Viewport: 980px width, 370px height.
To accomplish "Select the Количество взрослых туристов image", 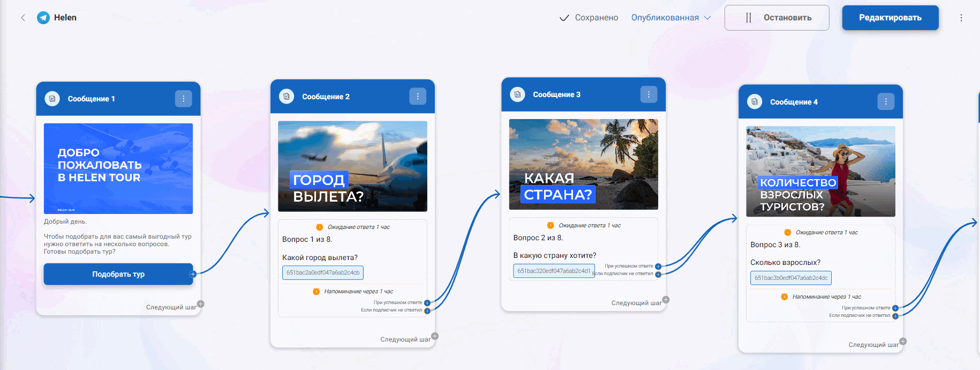I will 820,172.
